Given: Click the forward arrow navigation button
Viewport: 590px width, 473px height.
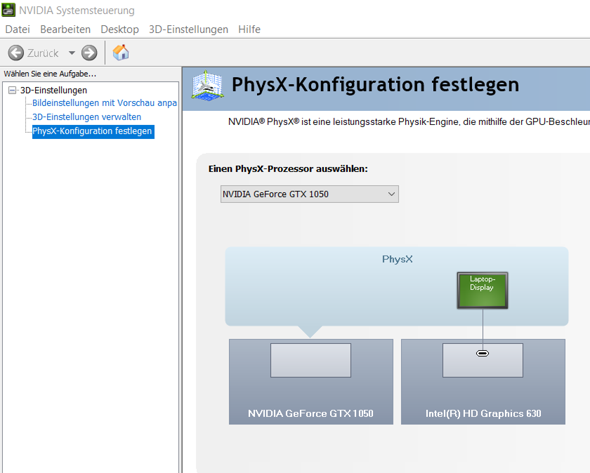Looking at the screenshot, I should tap(89, 53).
